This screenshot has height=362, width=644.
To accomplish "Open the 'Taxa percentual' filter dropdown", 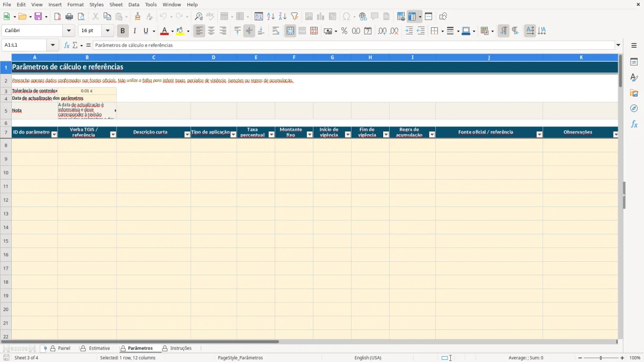I will click(272, 135).
